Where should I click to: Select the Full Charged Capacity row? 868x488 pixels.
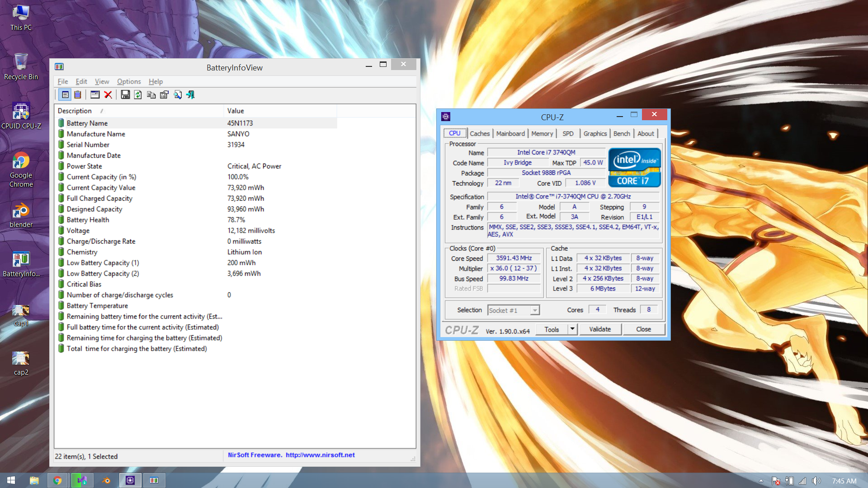[197, 198]
